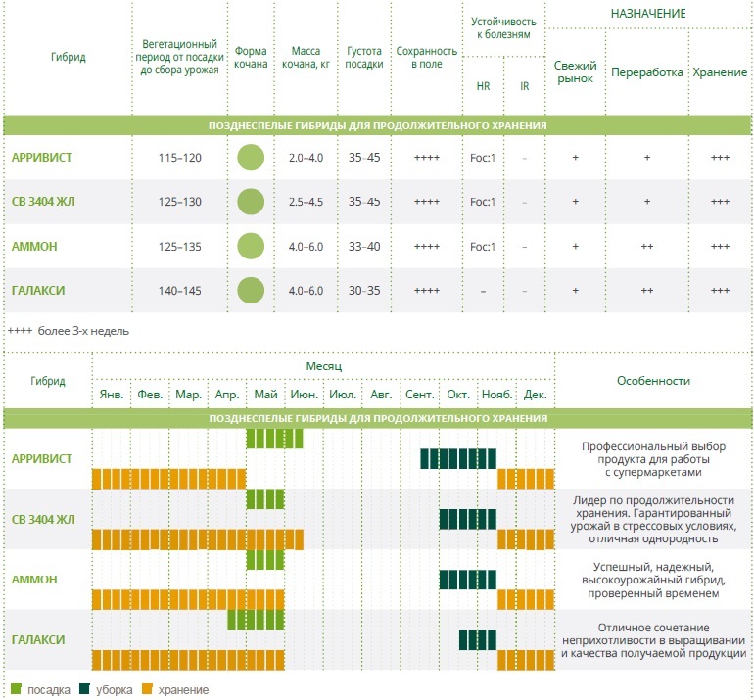This screenshot has width=754, height=700.
Task: Select the Май month column header
Action: coord(266,395)
